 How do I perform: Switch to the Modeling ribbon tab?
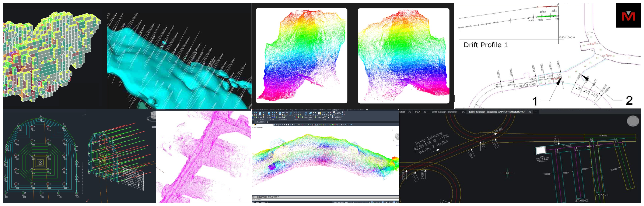335,110
